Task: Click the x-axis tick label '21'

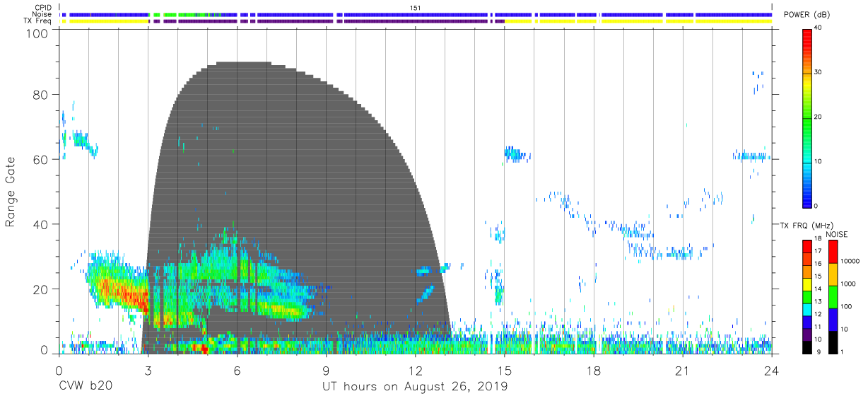Action: tap(683, 371)
